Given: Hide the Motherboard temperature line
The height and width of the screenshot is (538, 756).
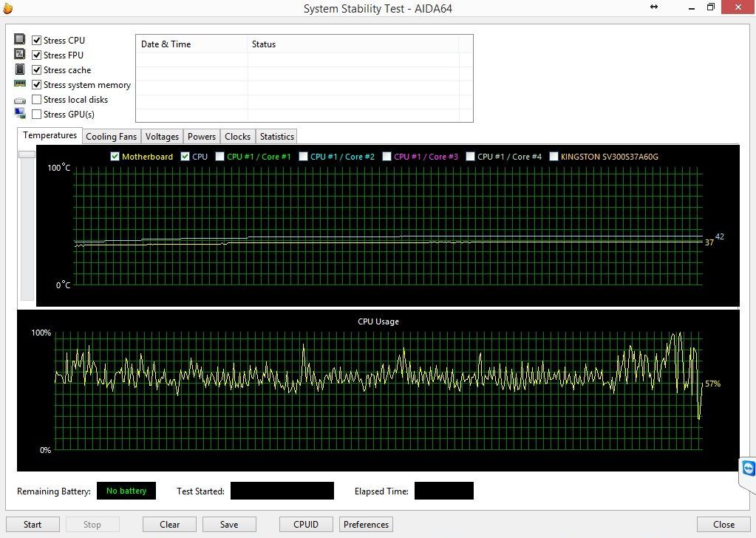Looking at the screenshot, I should pos(115,156).
